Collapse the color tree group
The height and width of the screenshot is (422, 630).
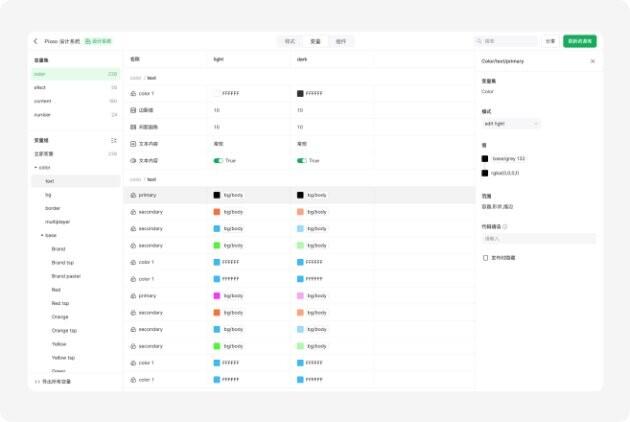click(x=35, y=167)
